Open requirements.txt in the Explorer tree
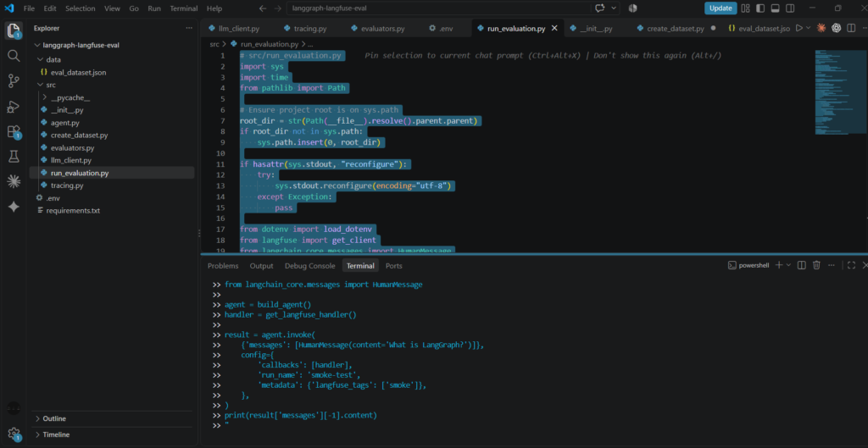This screenshot has height=448, width=868. click(x=73, y=210)
